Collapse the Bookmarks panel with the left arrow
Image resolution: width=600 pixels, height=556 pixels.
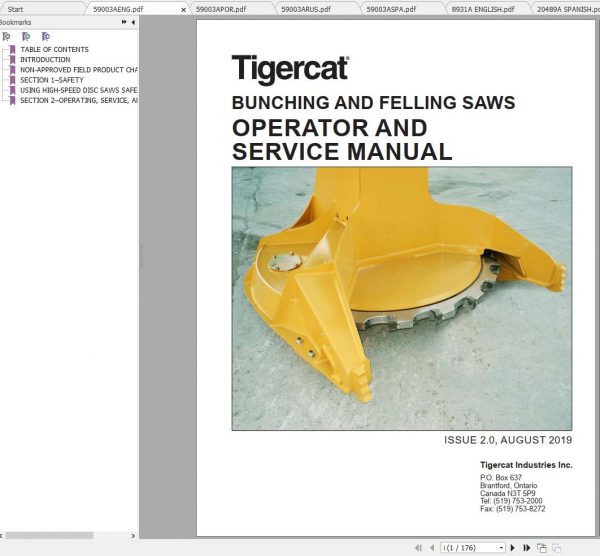tap(133, 22)
